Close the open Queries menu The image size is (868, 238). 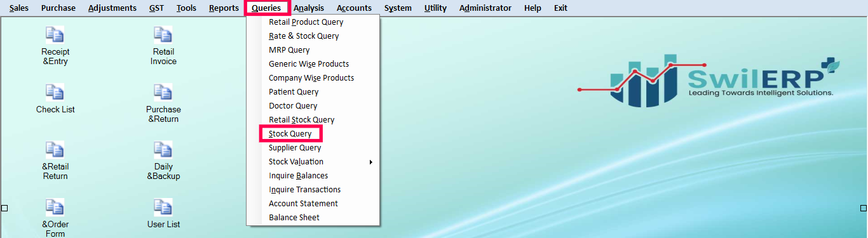point(267,8)
